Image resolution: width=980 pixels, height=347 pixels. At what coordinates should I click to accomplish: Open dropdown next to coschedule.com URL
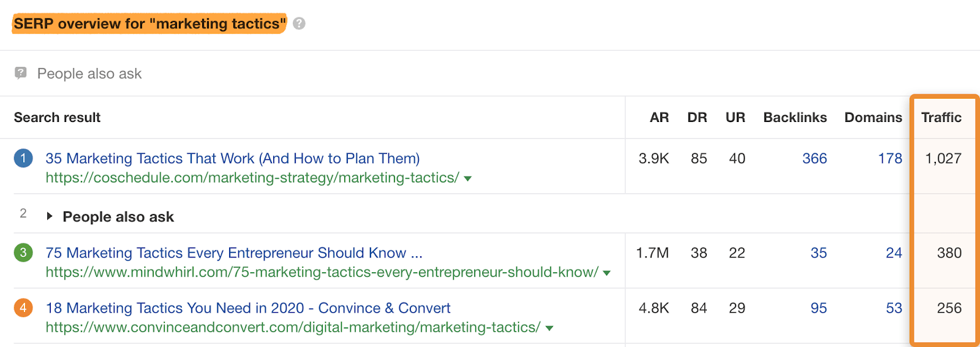point(468,179)
